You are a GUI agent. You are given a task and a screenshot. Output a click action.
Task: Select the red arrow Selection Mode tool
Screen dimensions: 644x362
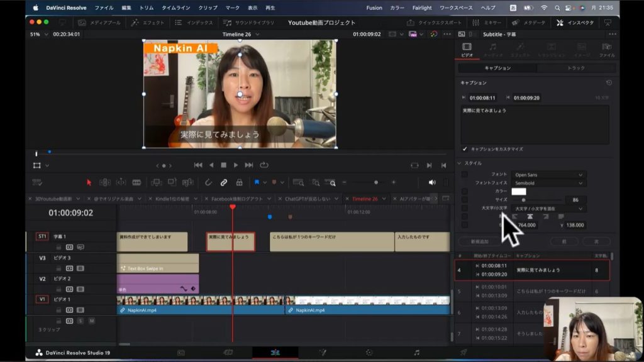(x=89, y=182)
